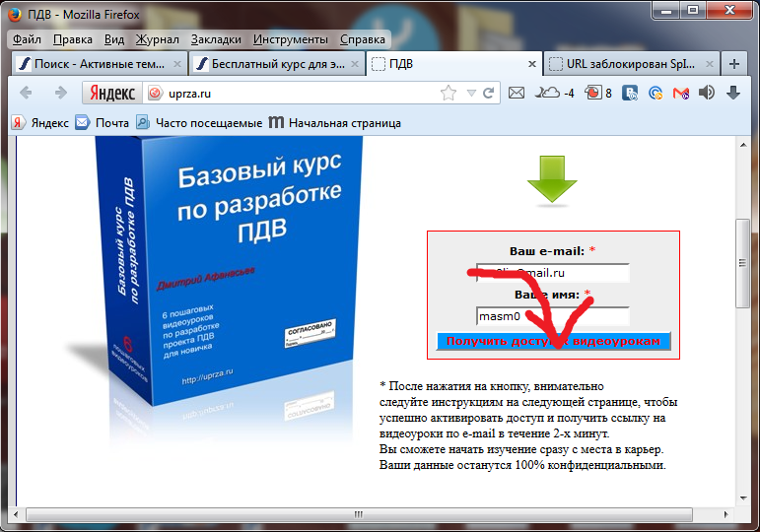Click the Получить доступ к видеоурокам button
The width and height of the screenshot is (760, 532).
[553, 341]
